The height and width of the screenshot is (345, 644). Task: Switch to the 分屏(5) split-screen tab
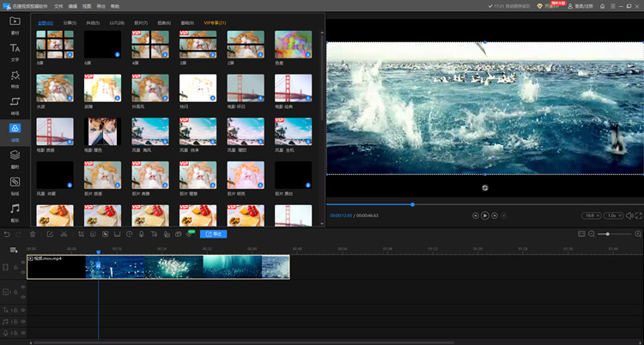click(x=70, y=23)
